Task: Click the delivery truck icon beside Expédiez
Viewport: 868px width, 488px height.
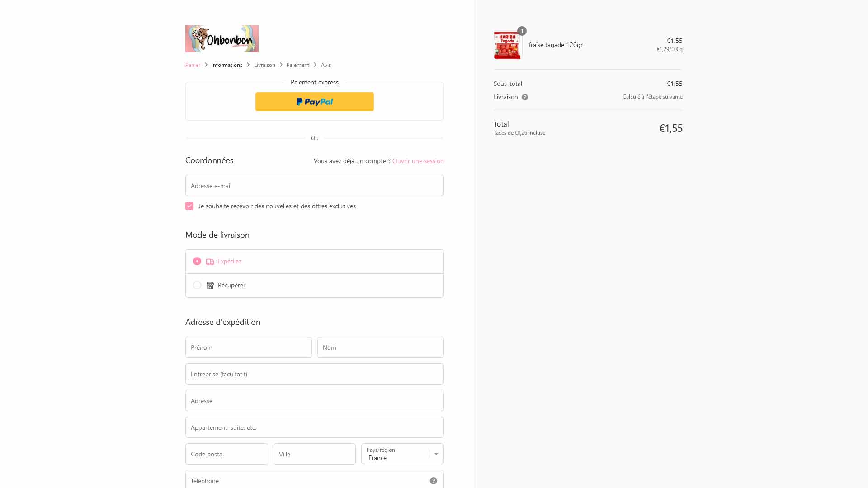Action: tap(210, 262)
